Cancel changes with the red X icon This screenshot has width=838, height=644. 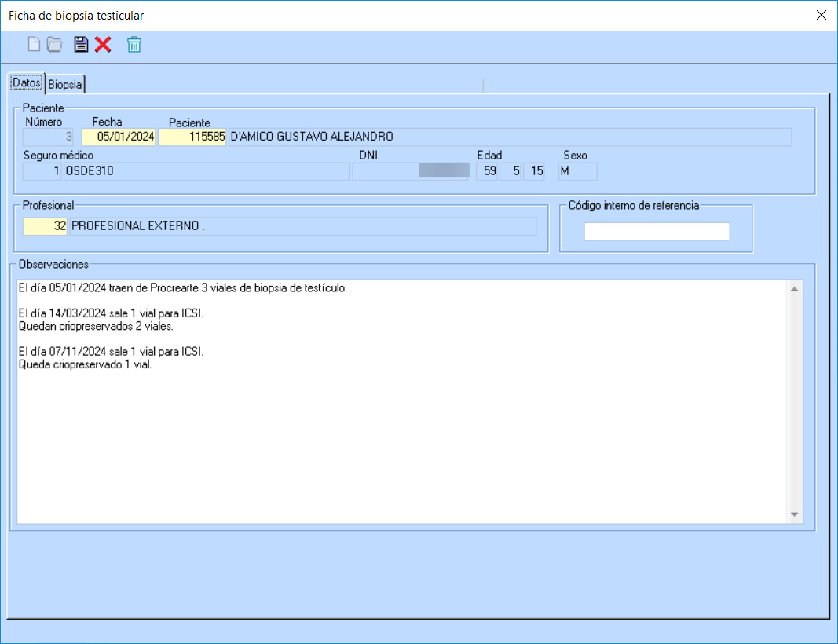click(103, 44)
